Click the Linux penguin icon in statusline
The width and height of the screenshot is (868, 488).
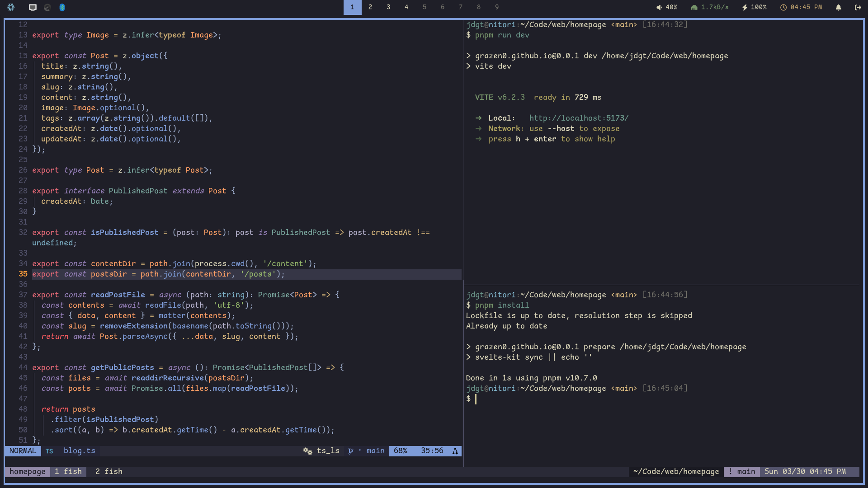455,451
